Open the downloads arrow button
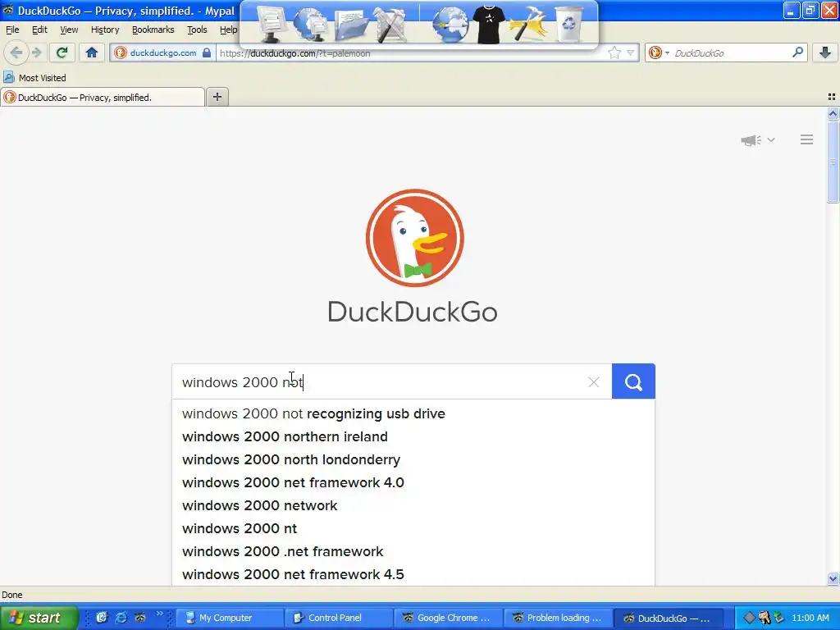840x630 pixels. 825,52
